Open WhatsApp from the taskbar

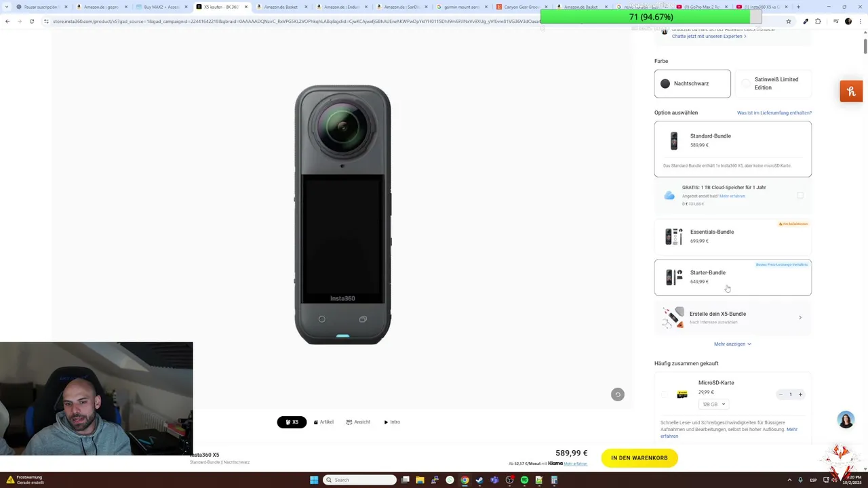[x=450, y=480]
